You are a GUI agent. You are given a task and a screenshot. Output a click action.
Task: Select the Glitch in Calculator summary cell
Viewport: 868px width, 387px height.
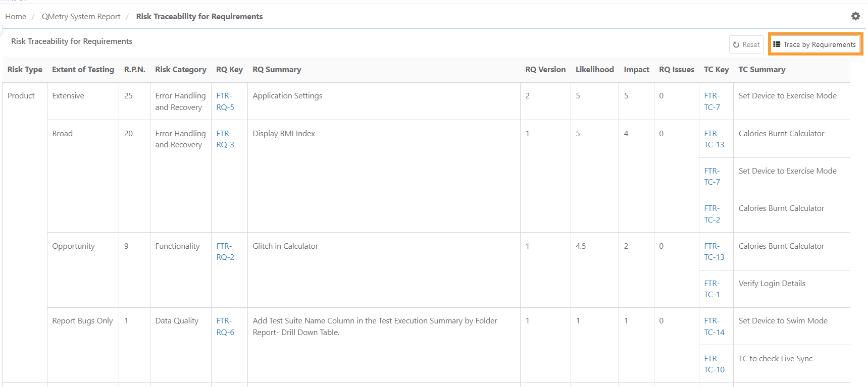(x=285, y=246)
